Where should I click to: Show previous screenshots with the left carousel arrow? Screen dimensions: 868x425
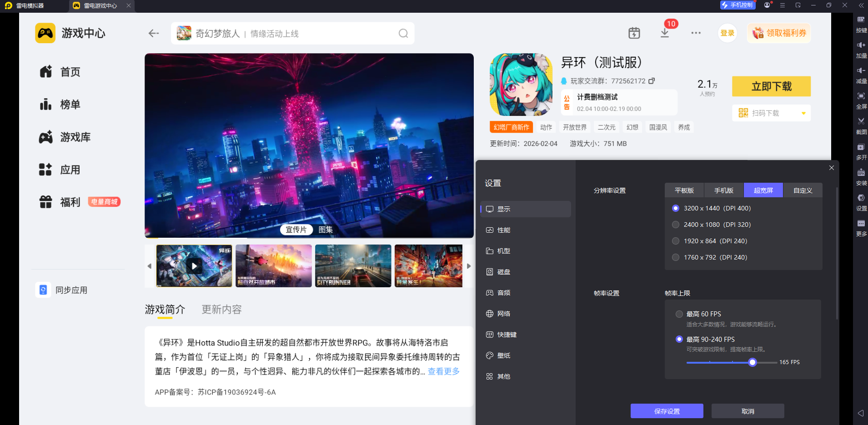149,266
